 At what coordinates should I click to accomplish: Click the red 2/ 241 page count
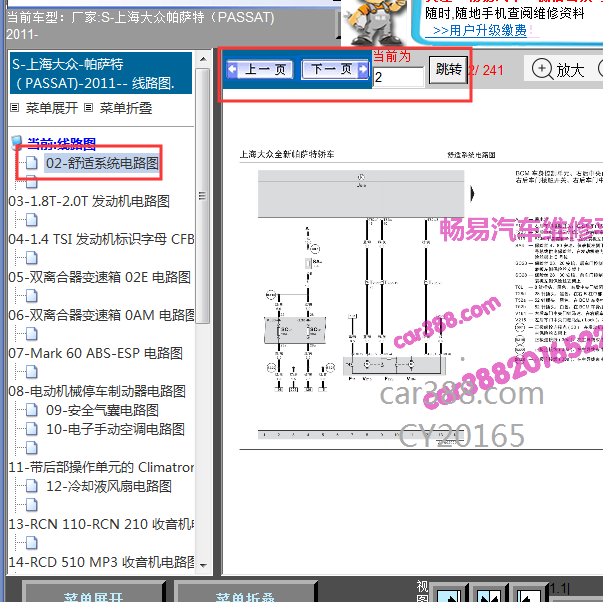(x=485, y=70)
